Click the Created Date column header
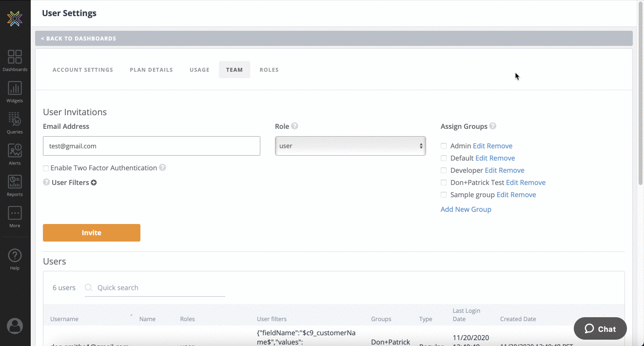Image resolution: width=644 pixels, height=346 pixels. pos(518,319)
